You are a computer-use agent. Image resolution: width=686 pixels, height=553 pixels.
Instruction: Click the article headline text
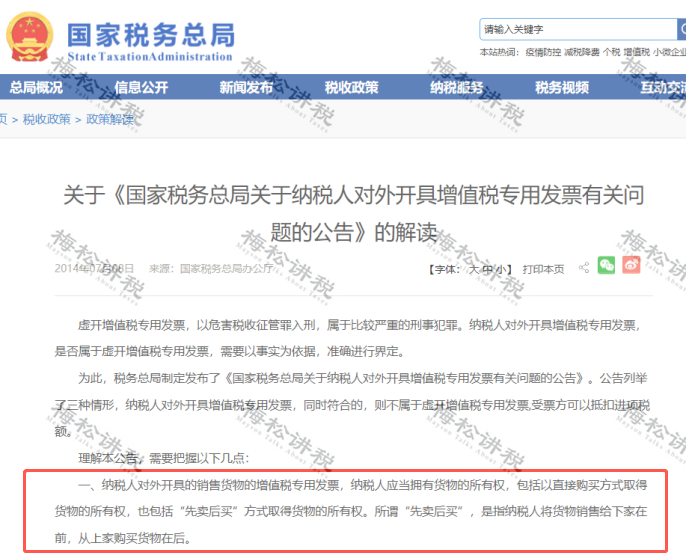pyautogui.click(x=354, y=213)
